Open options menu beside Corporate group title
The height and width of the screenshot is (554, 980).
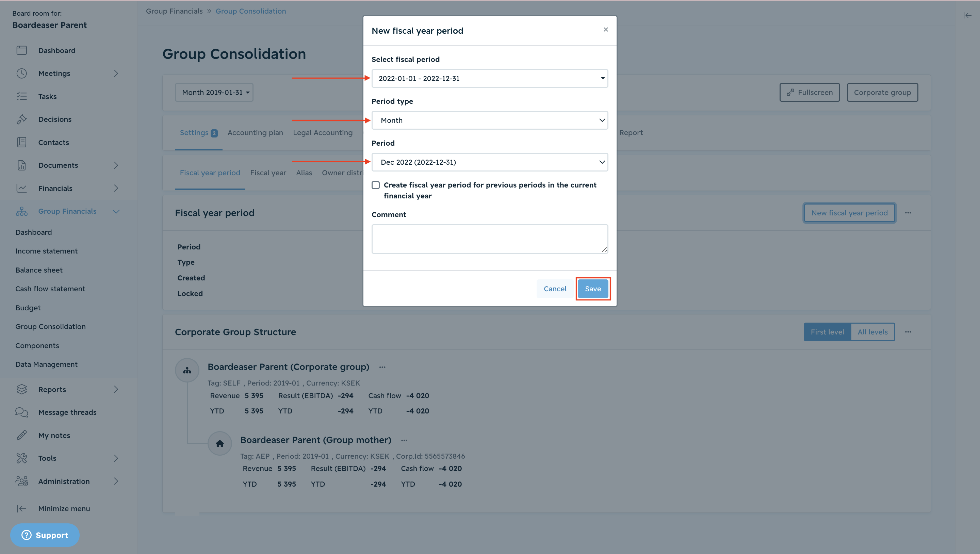382,367
